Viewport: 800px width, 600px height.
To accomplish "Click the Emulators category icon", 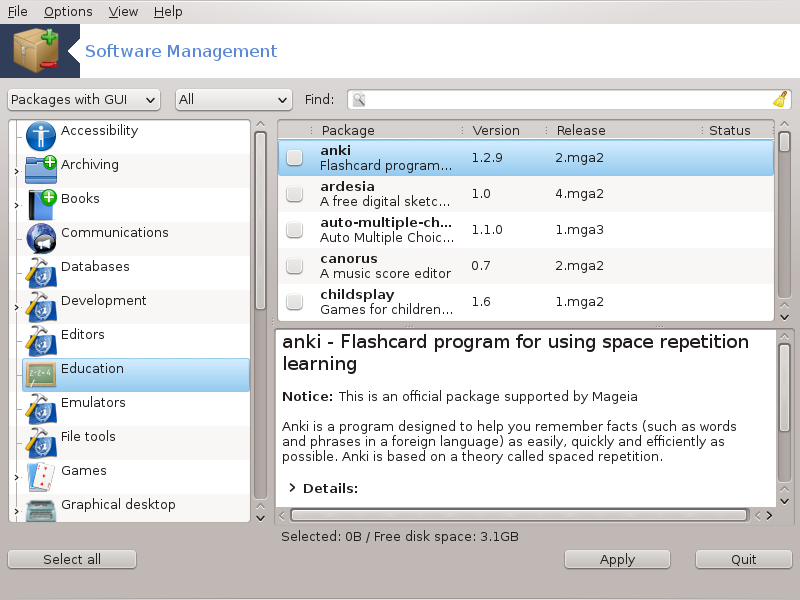I will [x=41, y=408].
